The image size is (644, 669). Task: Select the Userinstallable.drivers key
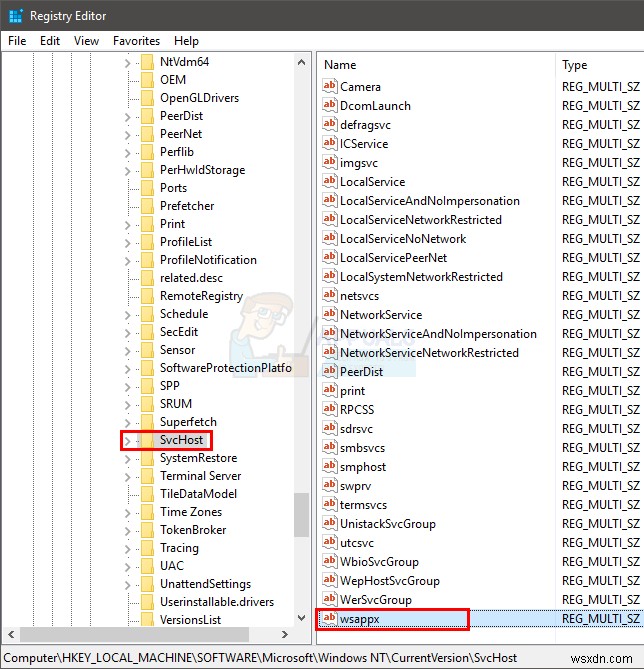click(217, 602)
